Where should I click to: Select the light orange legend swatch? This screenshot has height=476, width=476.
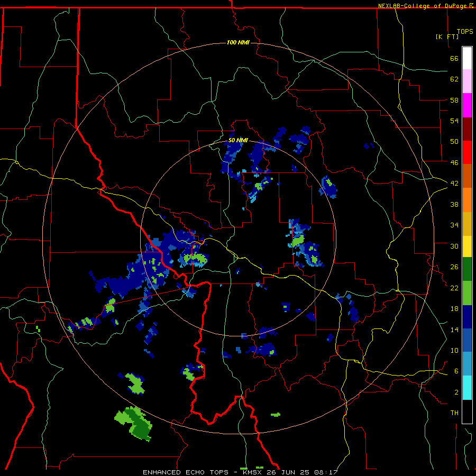pyautogui.click(x=467, y=200)
